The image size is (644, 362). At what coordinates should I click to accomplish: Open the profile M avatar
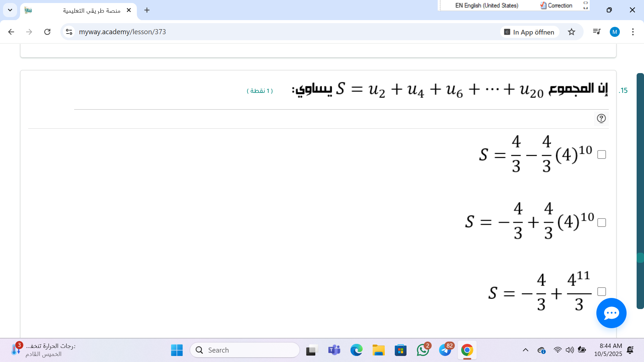614,32
